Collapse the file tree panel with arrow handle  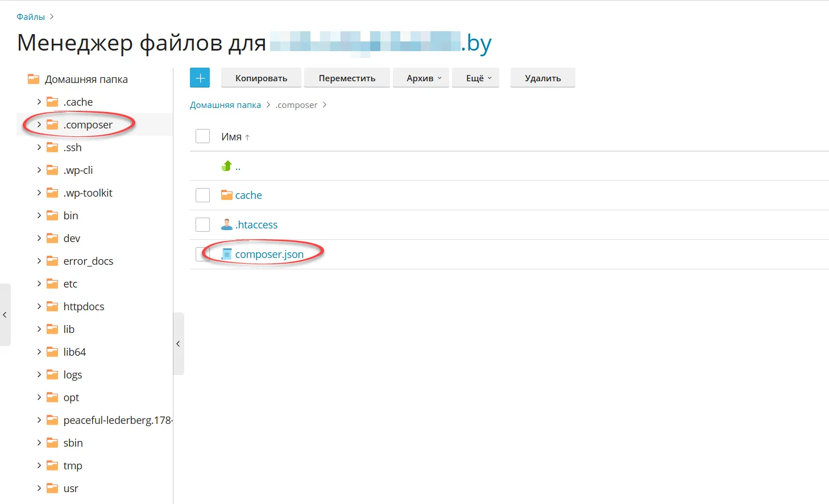coord(178,344)
